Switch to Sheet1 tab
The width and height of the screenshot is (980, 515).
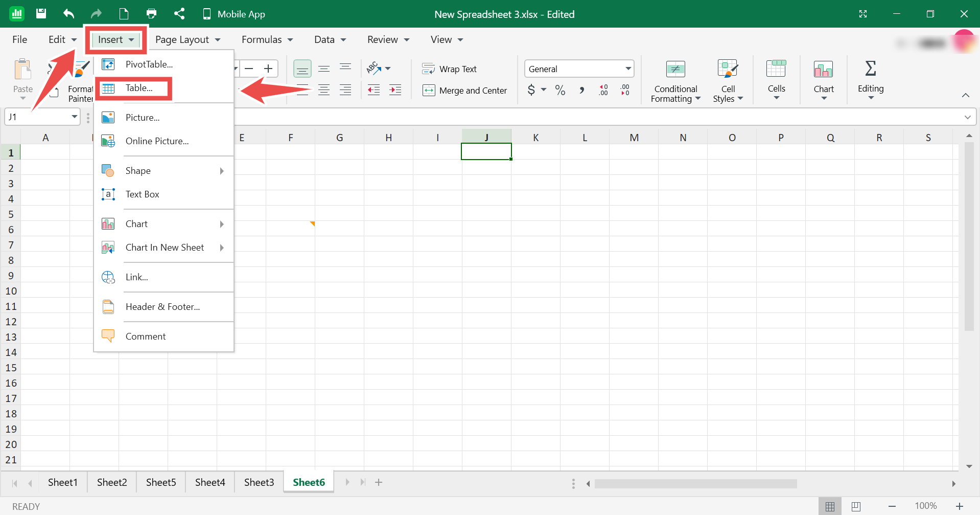[63, 482]
